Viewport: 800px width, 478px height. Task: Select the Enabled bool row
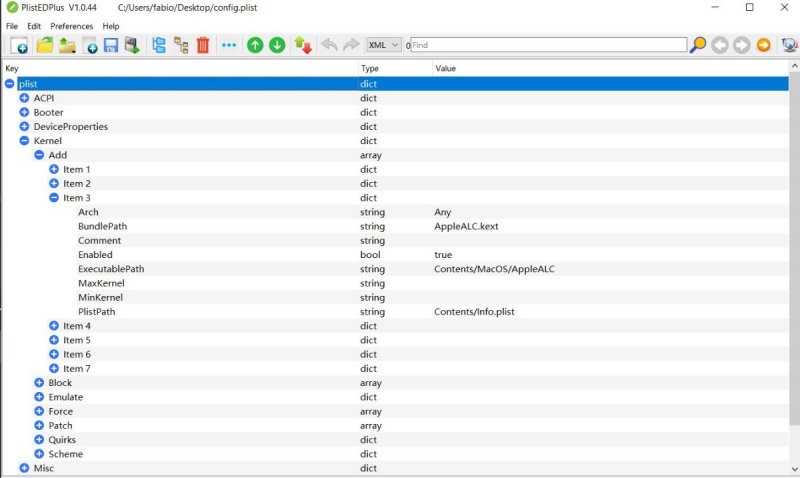pos(95,255)
